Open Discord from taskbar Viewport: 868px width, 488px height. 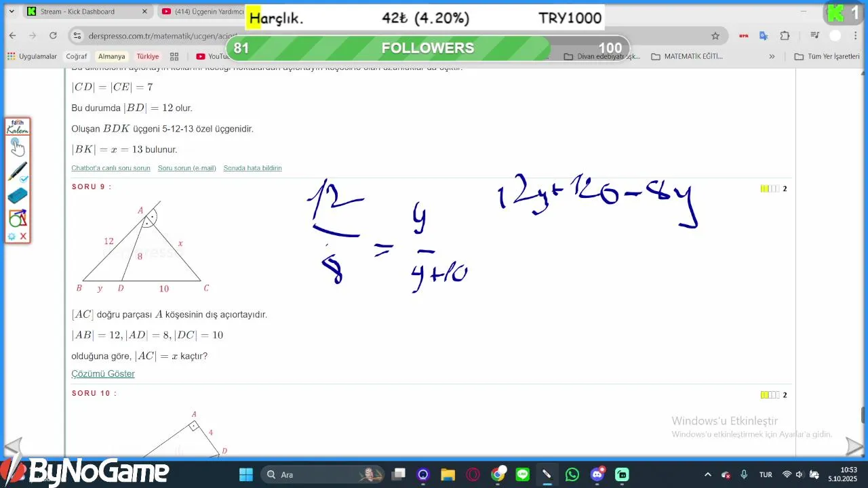[x=597, y=474]
